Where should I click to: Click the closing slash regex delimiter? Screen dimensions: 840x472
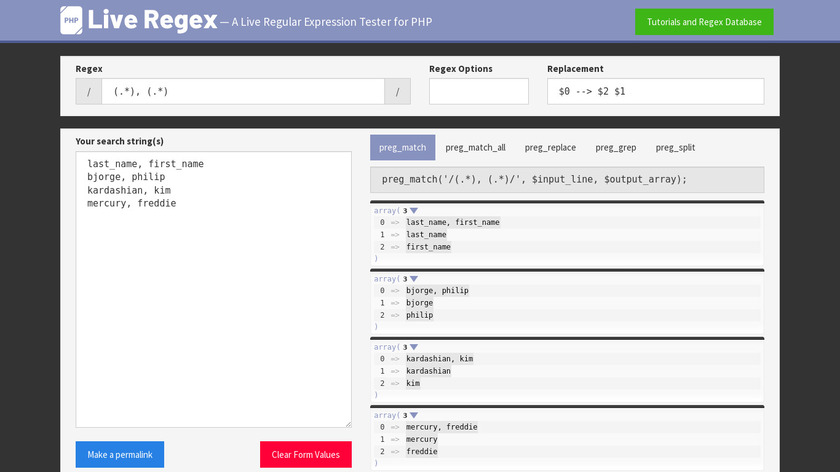tap(398, 92)
